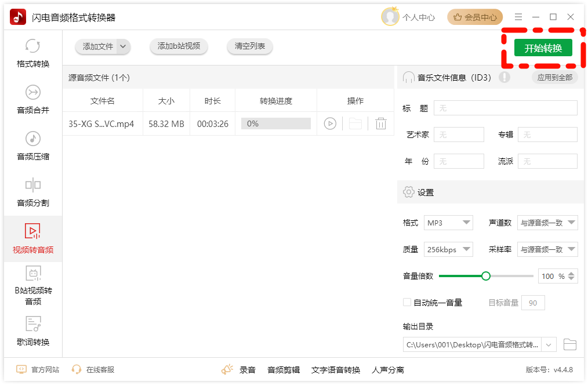Open the hamburger menu in title bar
The height and width of the screenshot is (385, 588).
518,17
